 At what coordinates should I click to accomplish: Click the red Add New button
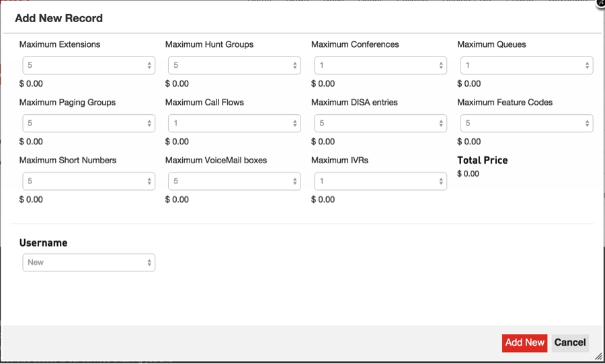click(525, 343)
